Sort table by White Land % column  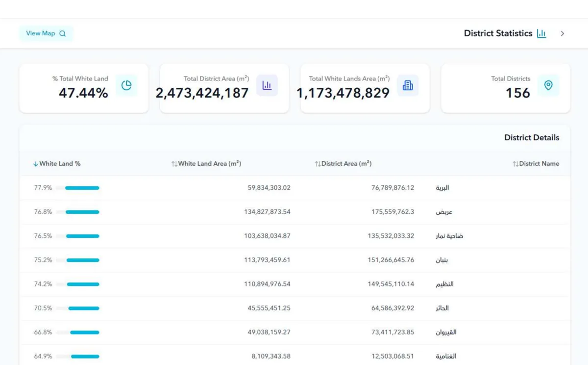57,163
